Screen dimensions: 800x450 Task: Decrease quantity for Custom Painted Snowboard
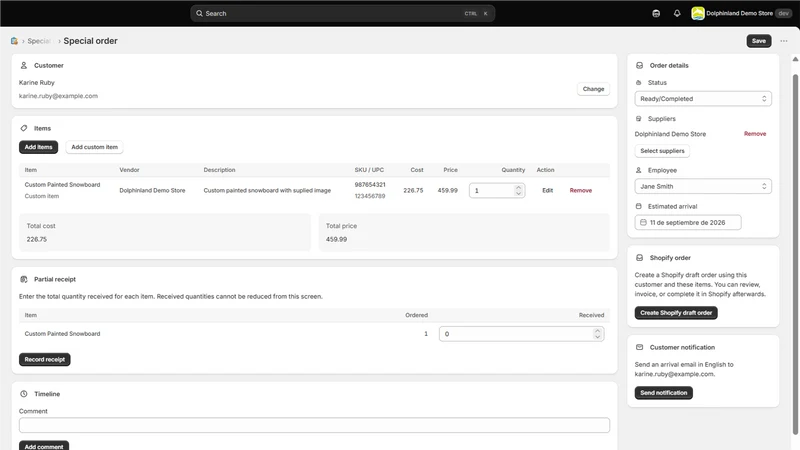[x=518, y=194]
